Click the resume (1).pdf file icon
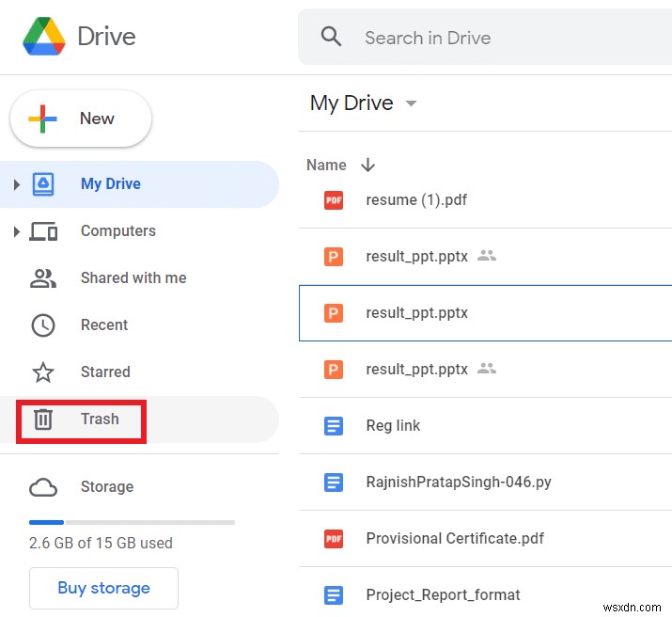This screenshot has height=617, width=672. tap(333, 199)
